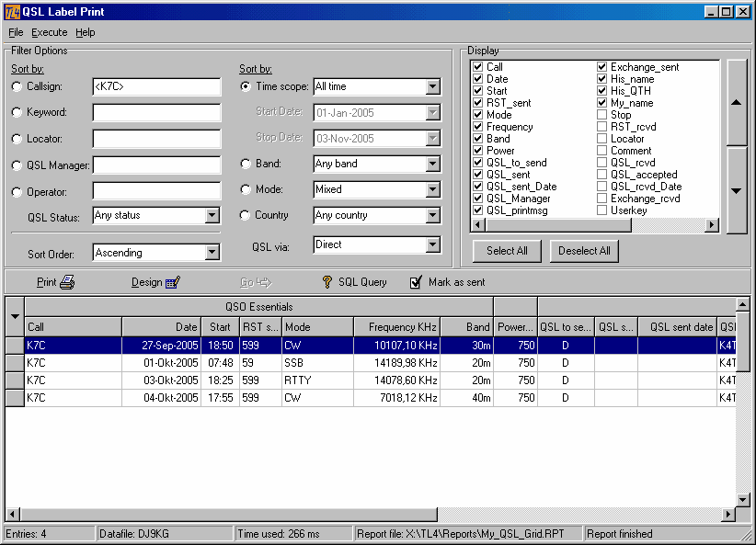Open the Help menu

coord(86,32)
